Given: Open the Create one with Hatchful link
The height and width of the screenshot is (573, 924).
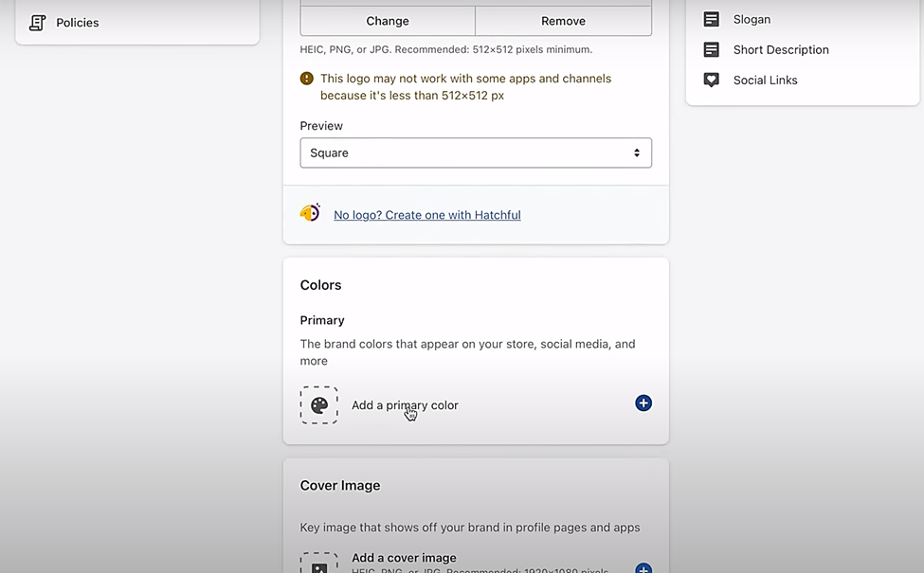Looking at the screenshot, I should click(427, 215).
